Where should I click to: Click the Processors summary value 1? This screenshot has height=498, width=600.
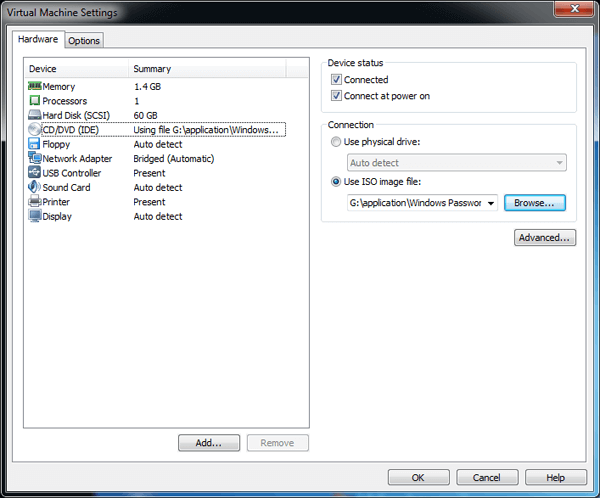[x=137, y=101]
